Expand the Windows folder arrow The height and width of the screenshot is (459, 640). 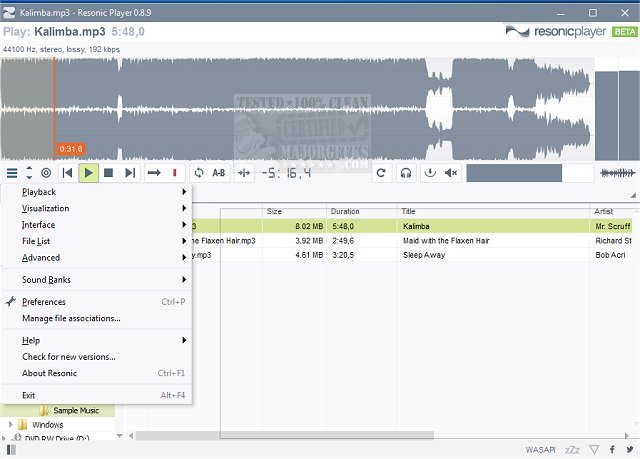click(x=11, y=425)
